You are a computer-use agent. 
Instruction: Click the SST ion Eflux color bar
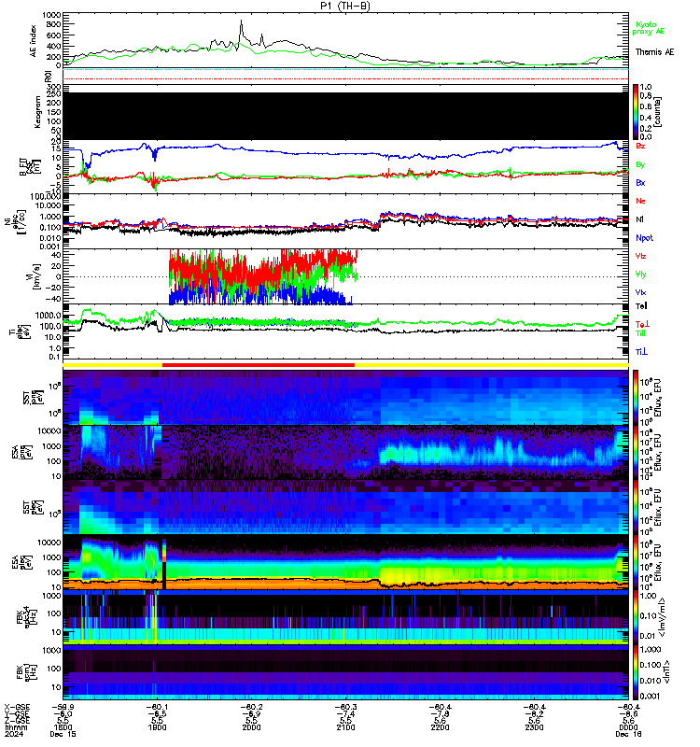(636, 397)
